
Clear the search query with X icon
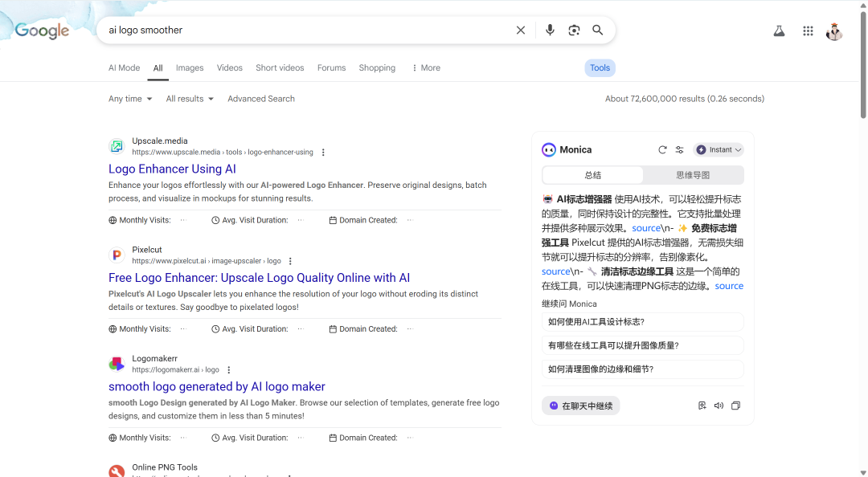[520, 30]
